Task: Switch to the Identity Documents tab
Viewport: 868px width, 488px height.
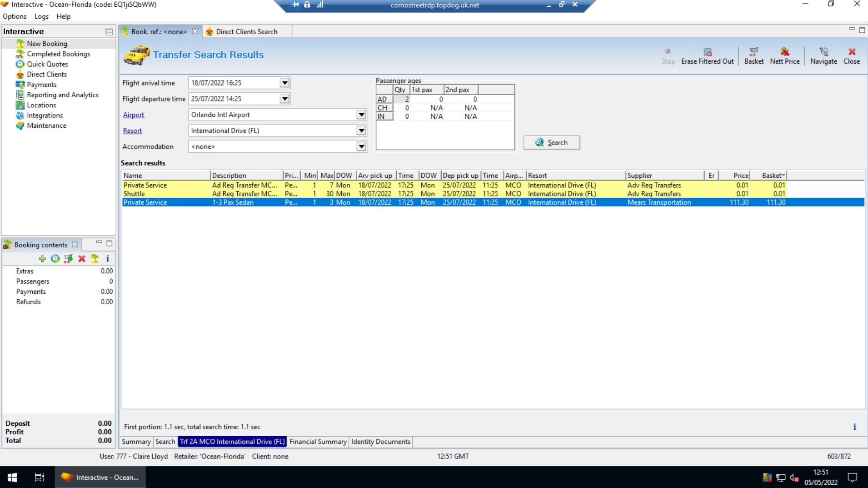Action: [381, 442]
